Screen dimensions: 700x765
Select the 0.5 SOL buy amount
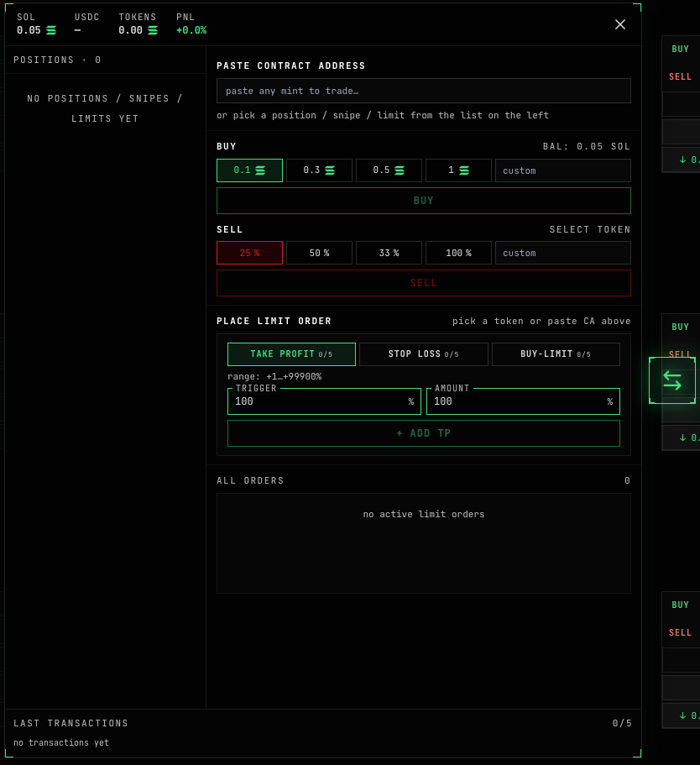[389, 170]
